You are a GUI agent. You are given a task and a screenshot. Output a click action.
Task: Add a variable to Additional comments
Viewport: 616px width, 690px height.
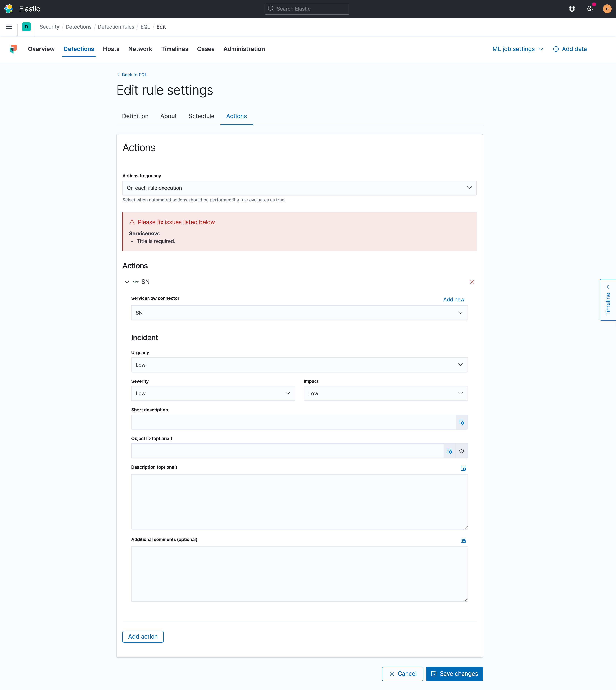click(x=463, y=541)
